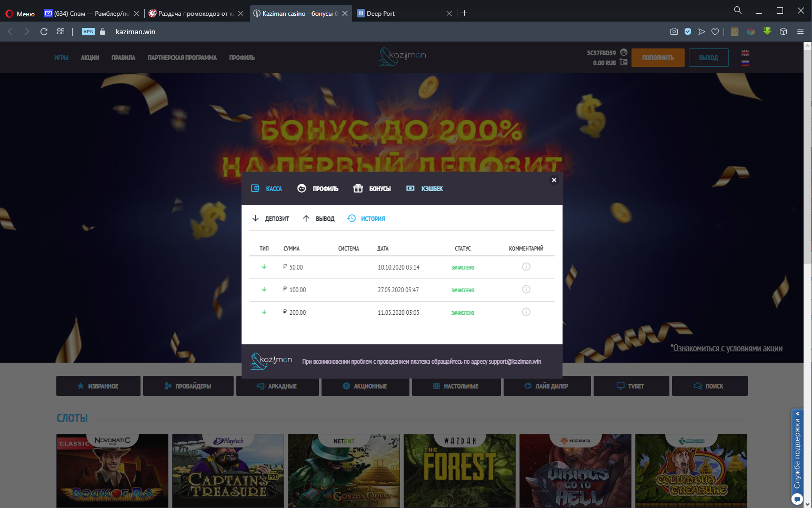812x508 pixels.
Task: Go back with the browser back arrow
Action: coord(10,32)
